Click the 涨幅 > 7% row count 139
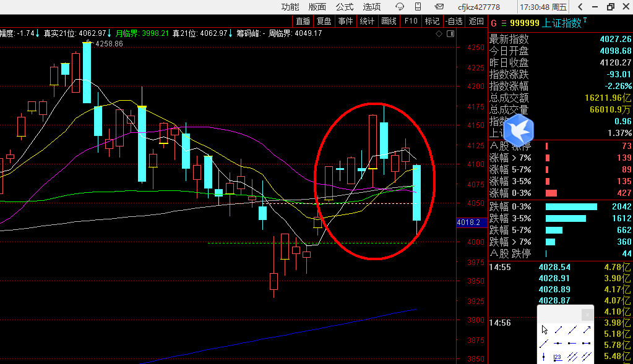This screenshot has width=633, height=364. click(x=624, y=158)
